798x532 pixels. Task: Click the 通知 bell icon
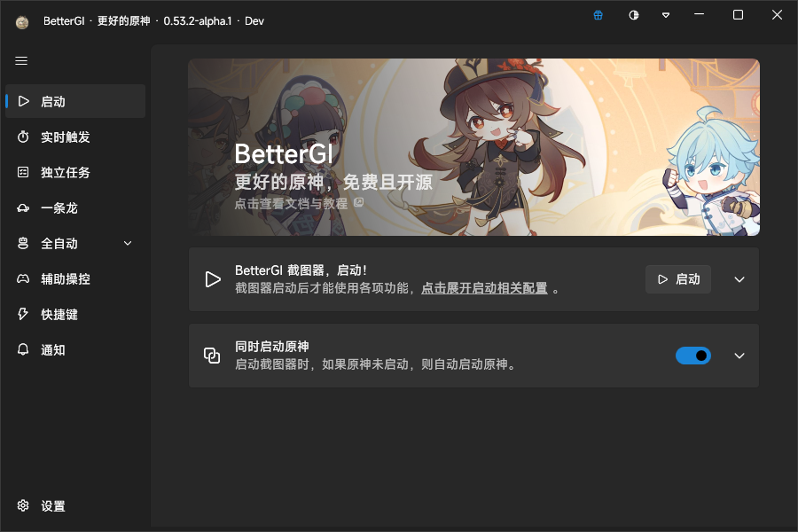click(x=23, y=349)
